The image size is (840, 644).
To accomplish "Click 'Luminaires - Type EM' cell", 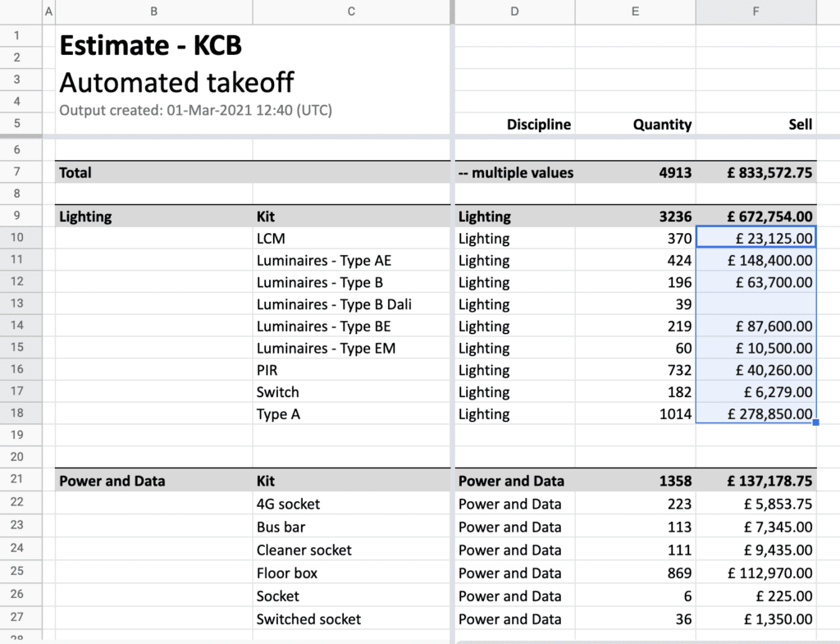I will (x=351, y=349).
